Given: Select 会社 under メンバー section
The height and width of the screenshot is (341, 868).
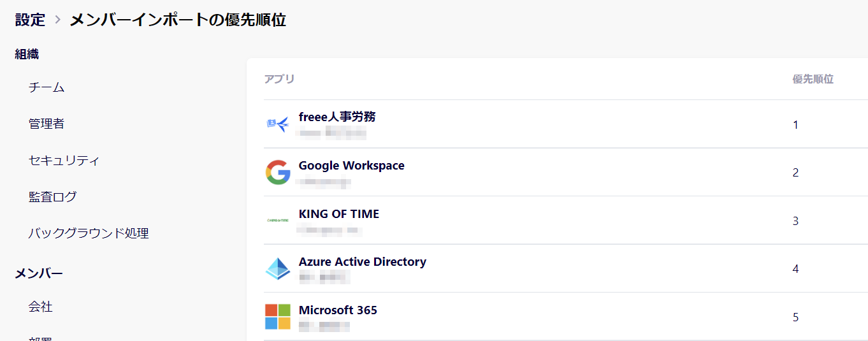Looking at the screenshot, I should tap(40, 307).
